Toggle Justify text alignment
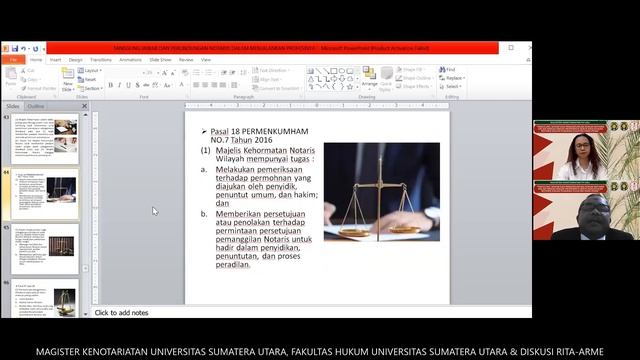 coord(222,85)
